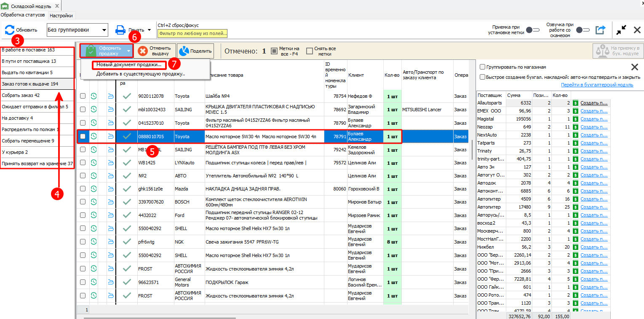The width and height of the screenshot is (644, 319).
Task: Enable Группировать по магазинам checkbox
Action: [x=482, y=67]
